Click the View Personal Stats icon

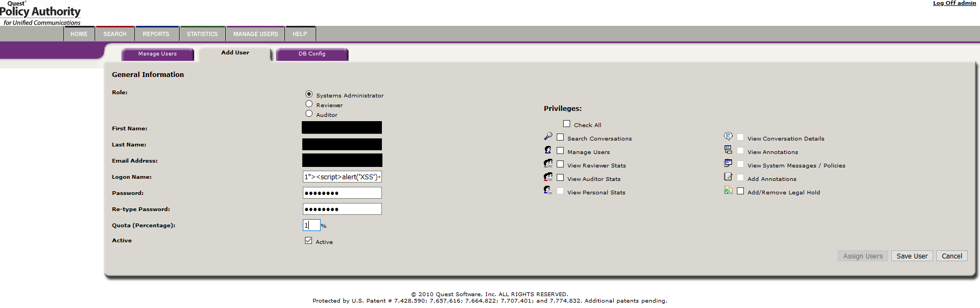click(x=548, y=190)
